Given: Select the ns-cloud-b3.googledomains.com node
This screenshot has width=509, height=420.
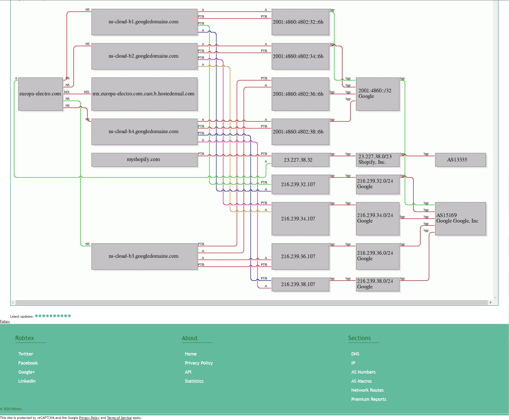Looking at the screenshot, I should click(144, 256).
